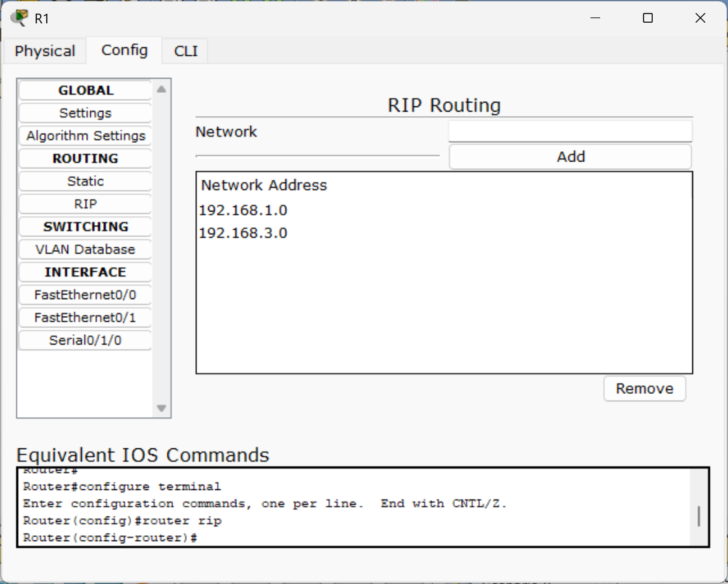Screen dimensions: 728x584
Task: Configure the FastEthernet0/0 interface
Action: (86, 295)
